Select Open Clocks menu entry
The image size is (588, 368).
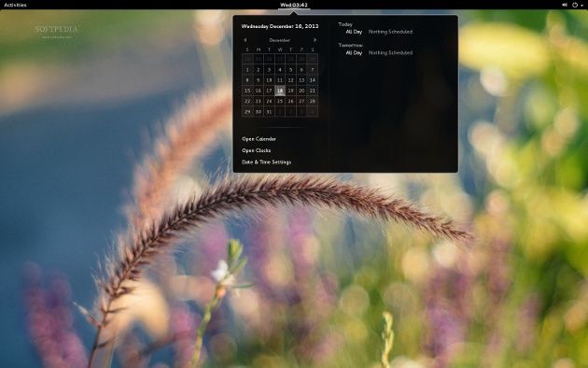coord(256,150)
